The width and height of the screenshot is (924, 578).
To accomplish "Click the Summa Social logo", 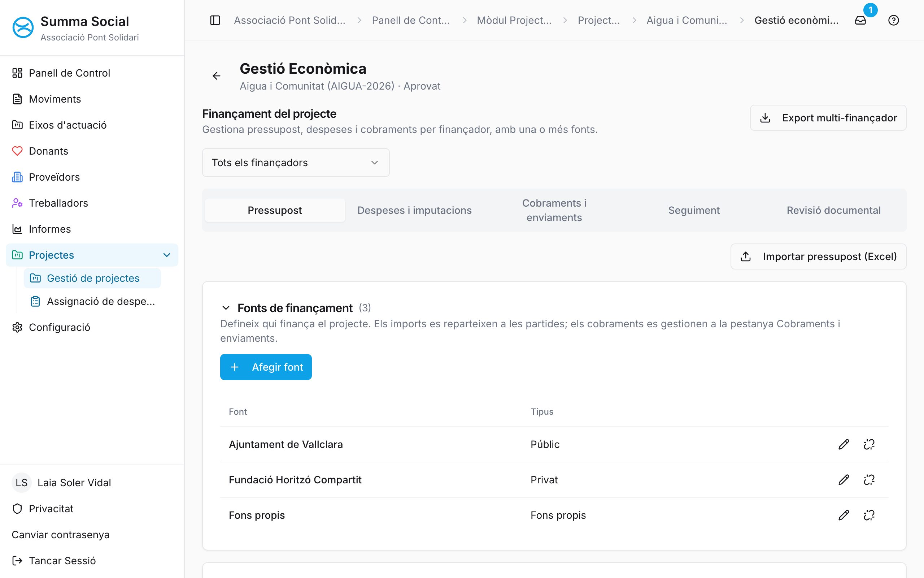I will (x=23, y=27).
